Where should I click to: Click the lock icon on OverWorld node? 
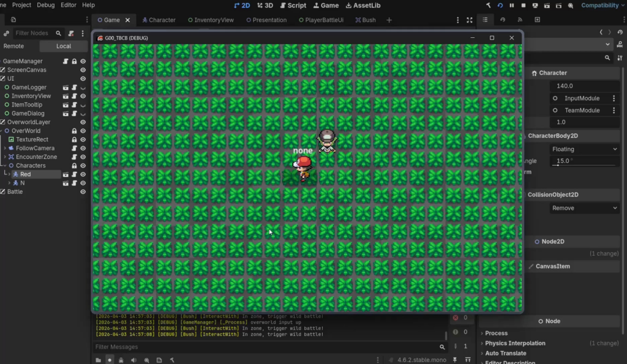(x=74, y=131)
